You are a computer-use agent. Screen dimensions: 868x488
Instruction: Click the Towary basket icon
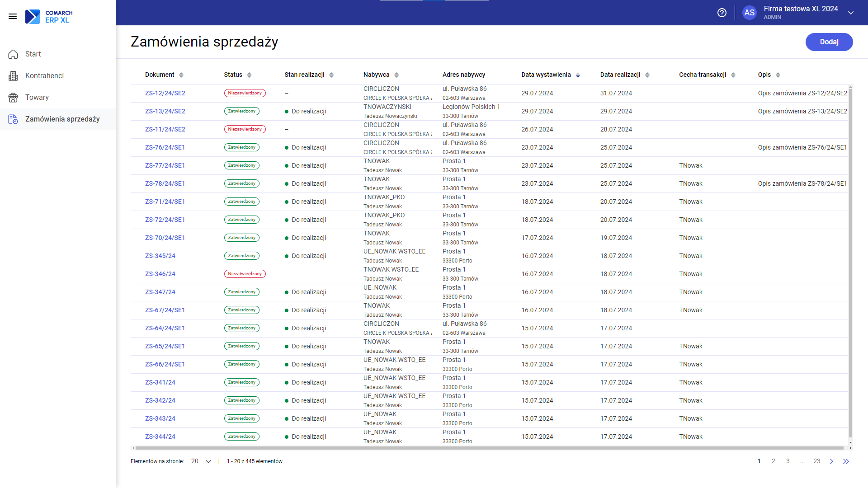(x=13, y=98)
